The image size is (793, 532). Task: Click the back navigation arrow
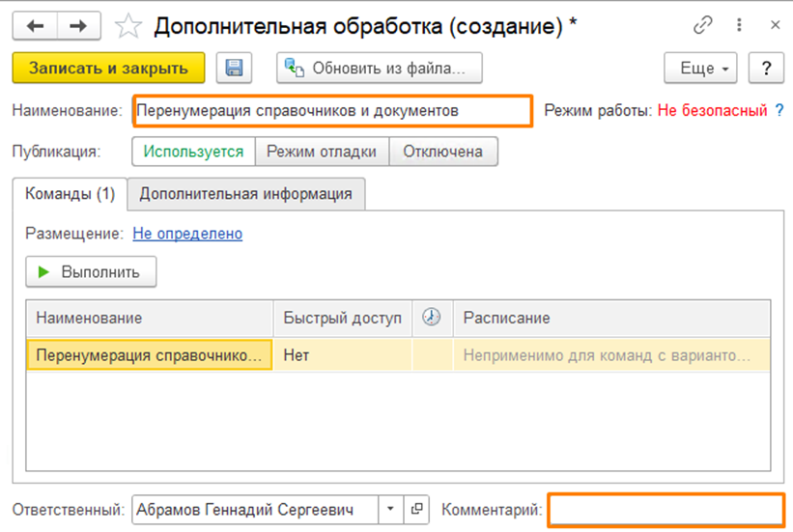pos(37,26)
